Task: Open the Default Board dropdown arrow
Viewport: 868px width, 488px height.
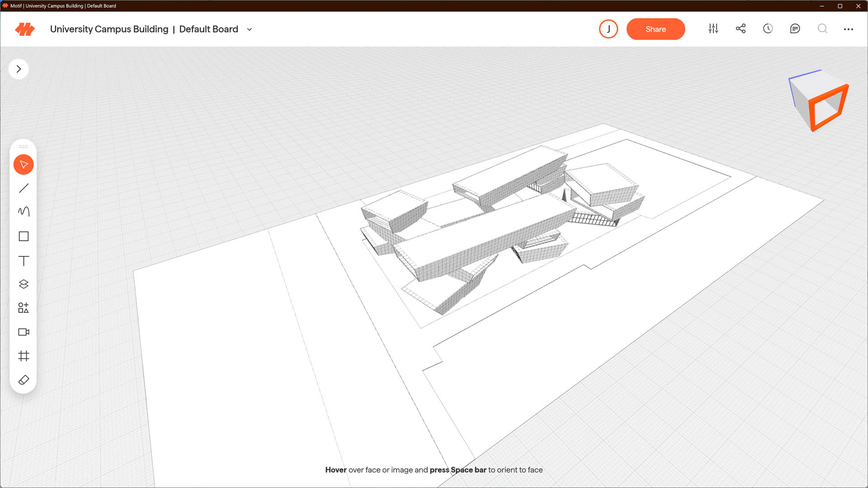Action: pyautogui.click(x=249, y=29)
